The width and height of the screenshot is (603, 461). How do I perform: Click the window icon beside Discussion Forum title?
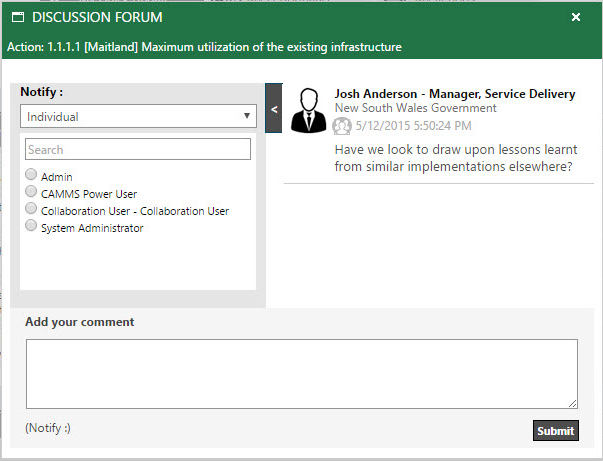[x=15, y=18]
